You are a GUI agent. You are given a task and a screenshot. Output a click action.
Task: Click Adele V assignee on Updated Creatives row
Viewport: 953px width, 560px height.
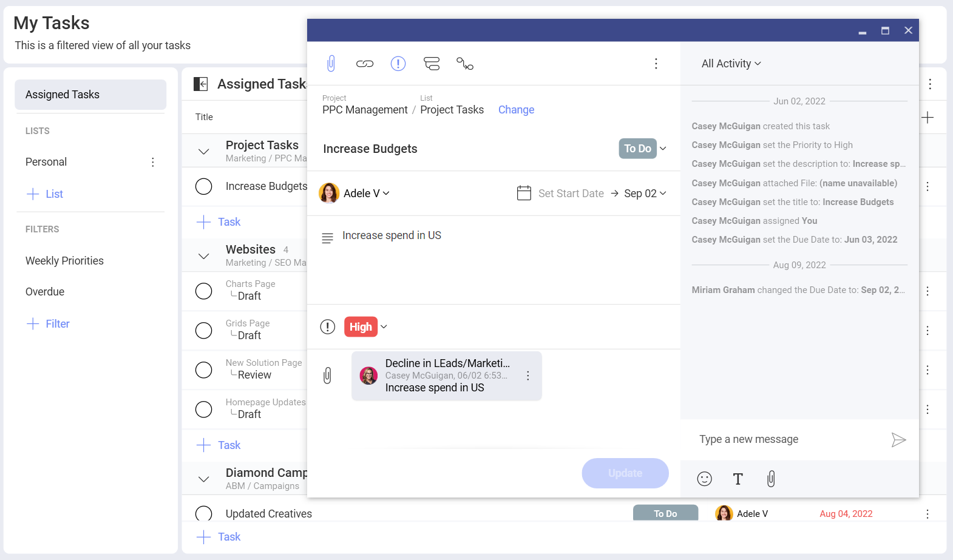[742, 513]
